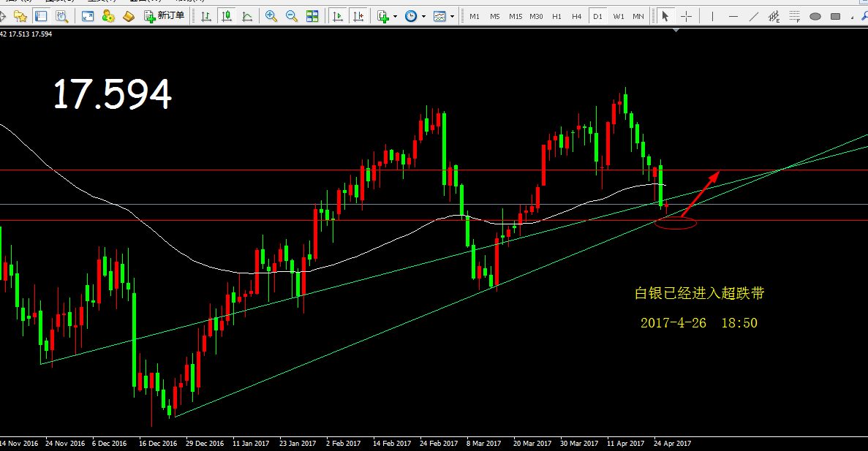Viewport: 868px width, 451px height.
Task: Expand the indicators list dropdown arrow
Action: pos(396,17)
